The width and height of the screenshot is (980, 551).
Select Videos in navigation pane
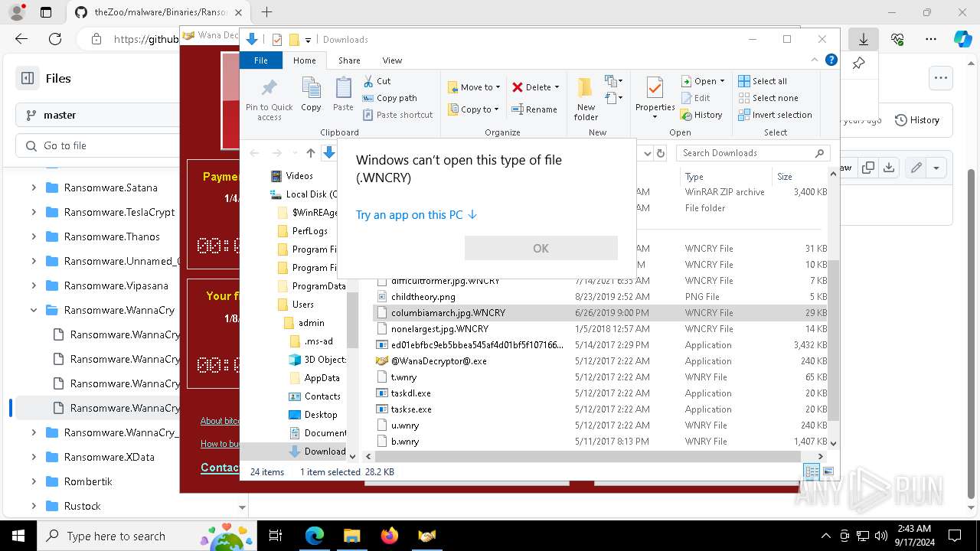pos(299,176)
